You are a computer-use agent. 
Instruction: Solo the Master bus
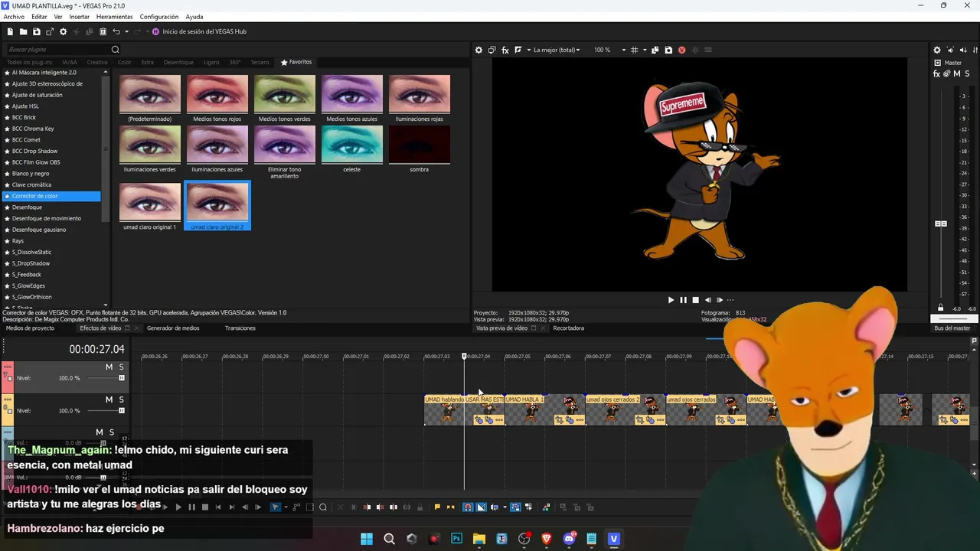(x=967, y=74)
